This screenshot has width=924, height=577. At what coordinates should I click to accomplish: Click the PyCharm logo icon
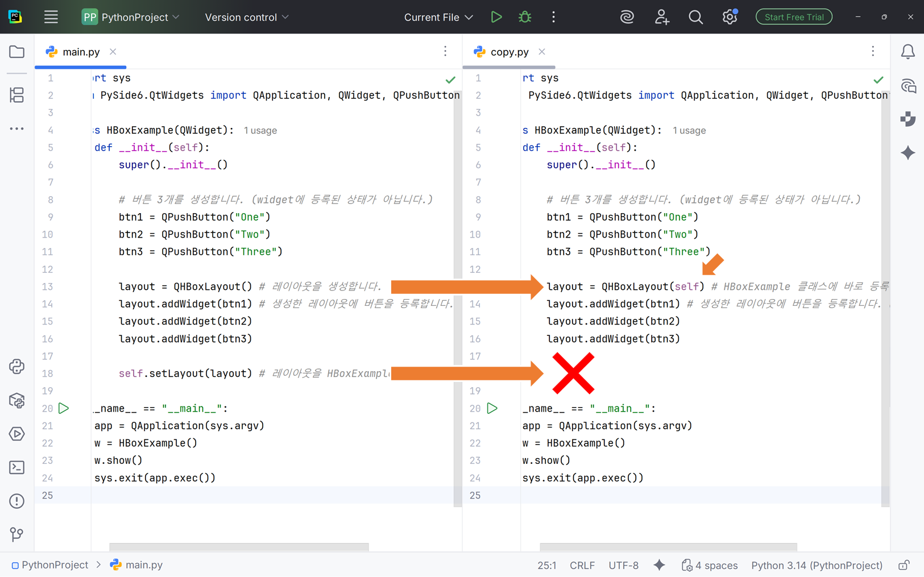click(x=15, y=17)
